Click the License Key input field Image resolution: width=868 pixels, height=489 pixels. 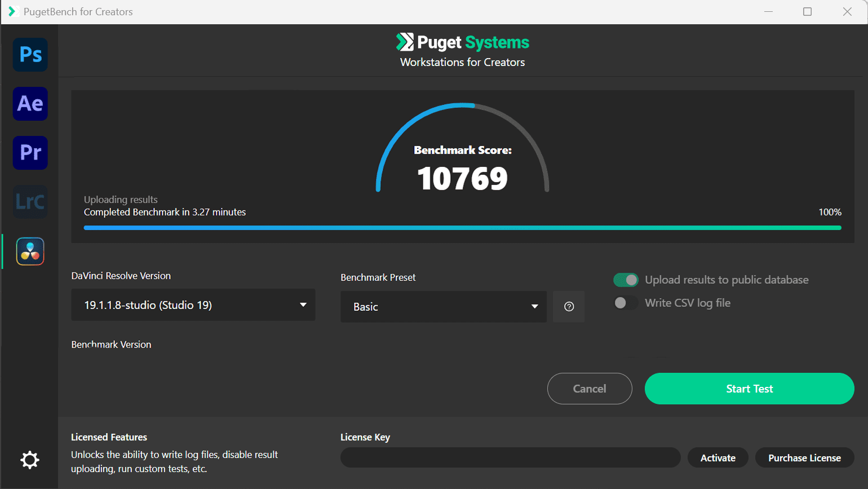510,458
